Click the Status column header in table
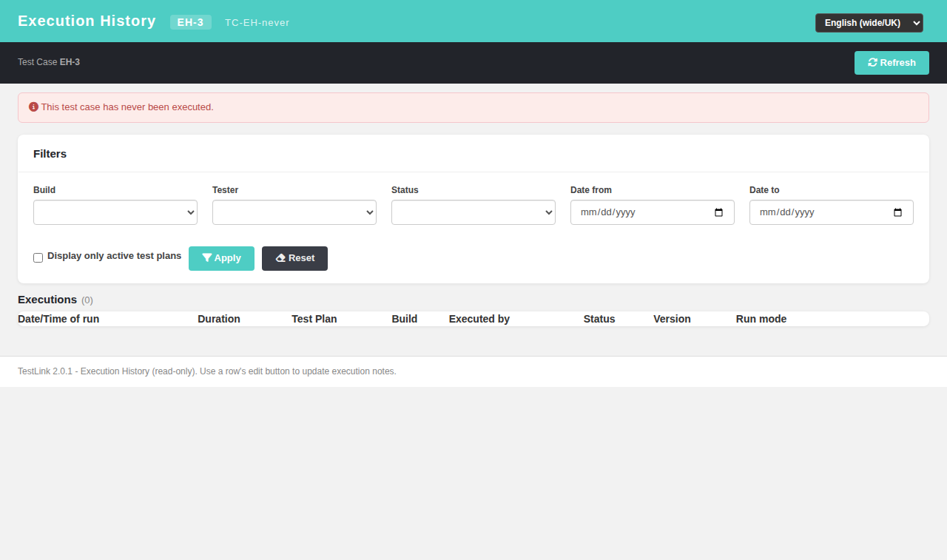Image resolution: width=947 pixels, height=560 pixels. click(x=599, y=319)
